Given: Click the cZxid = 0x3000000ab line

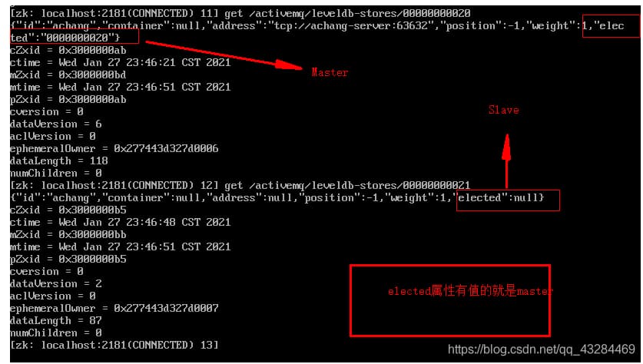Looking at the screenshot, I should tap(68, 50).
